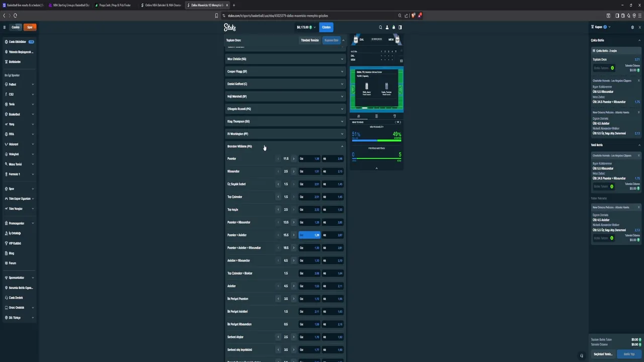Select Üst 1.29 for Puanlar + Asistler

pyautogui.click(x=309, y=235)
